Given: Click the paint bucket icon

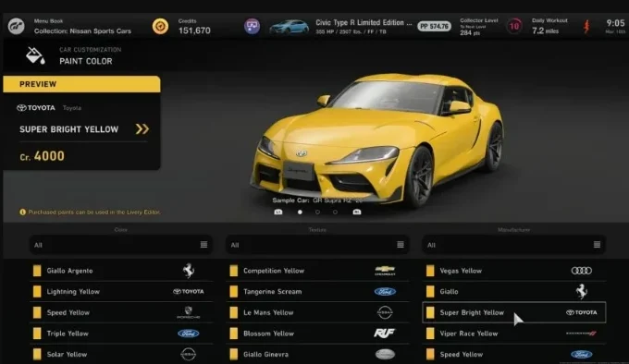Looking at the screenshot, I should click(x=35, y=55).
